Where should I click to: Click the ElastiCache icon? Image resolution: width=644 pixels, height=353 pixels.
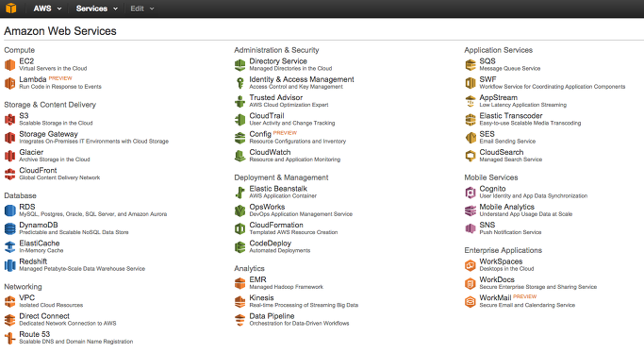[x=9, y=246]
